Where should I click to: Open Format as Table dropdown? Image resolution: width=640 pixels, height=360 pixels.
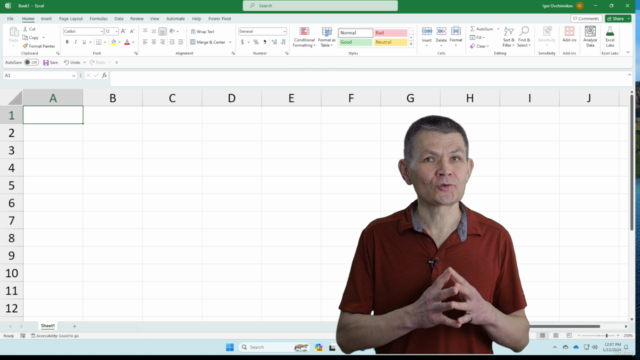point(327,37)
